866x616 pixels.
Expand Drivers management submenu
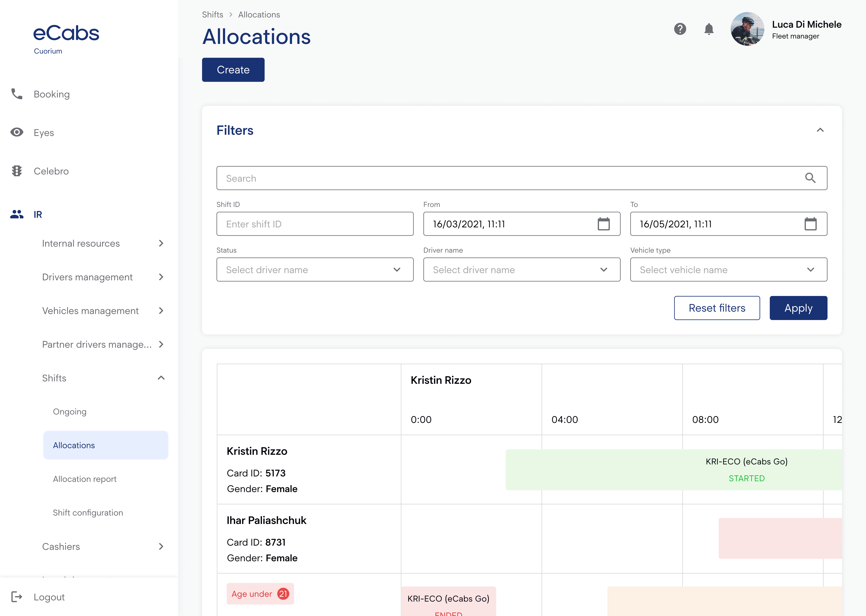tap(161, 277)
